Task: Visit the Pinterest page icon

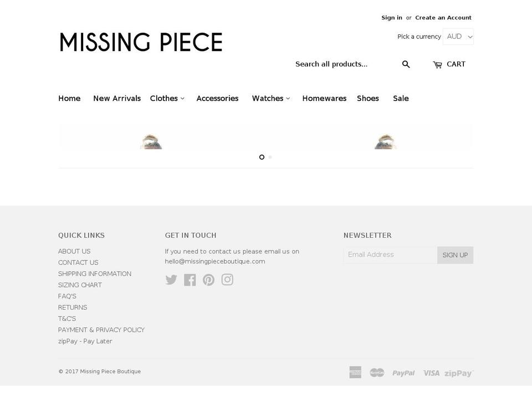Action: pyautogui.click(x=208, y=280)
